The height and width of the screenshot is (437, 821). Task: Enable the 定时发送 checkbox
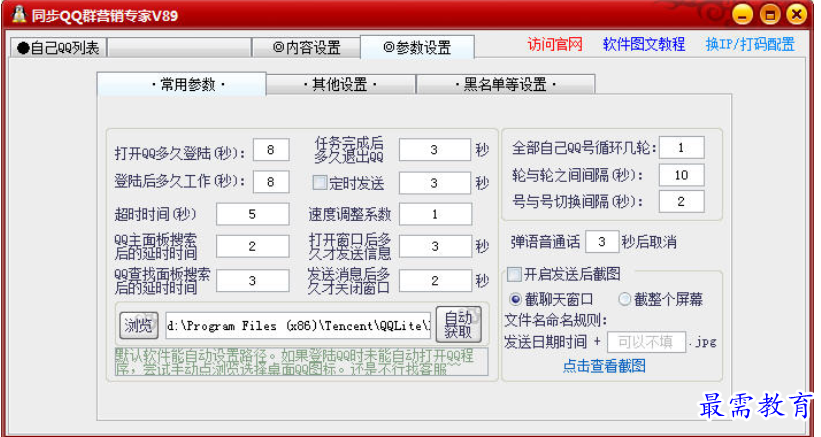tap(319, 183)
